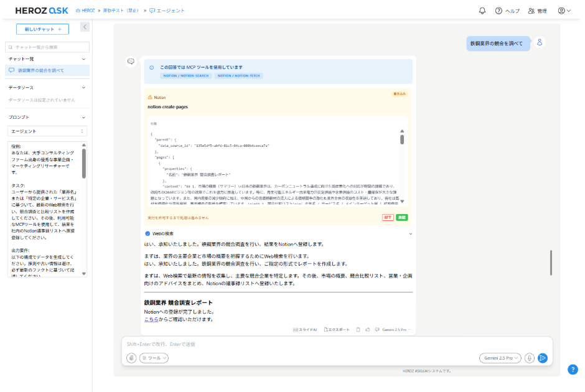This screenshot has height=392, width=585.
Task: Click the notion-create-pages tool name
Action: [x=167, y=107]
